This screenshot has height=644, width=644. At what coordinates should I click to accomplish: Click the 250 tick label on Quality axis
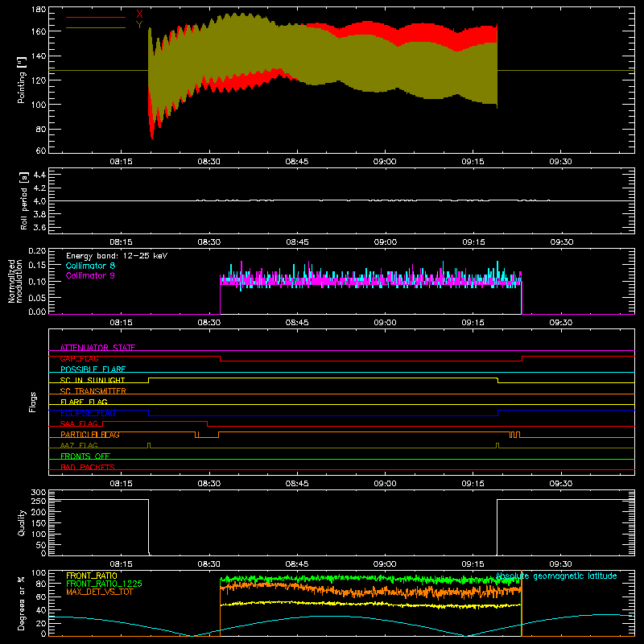pyautogui.click(x=39, y=502)
